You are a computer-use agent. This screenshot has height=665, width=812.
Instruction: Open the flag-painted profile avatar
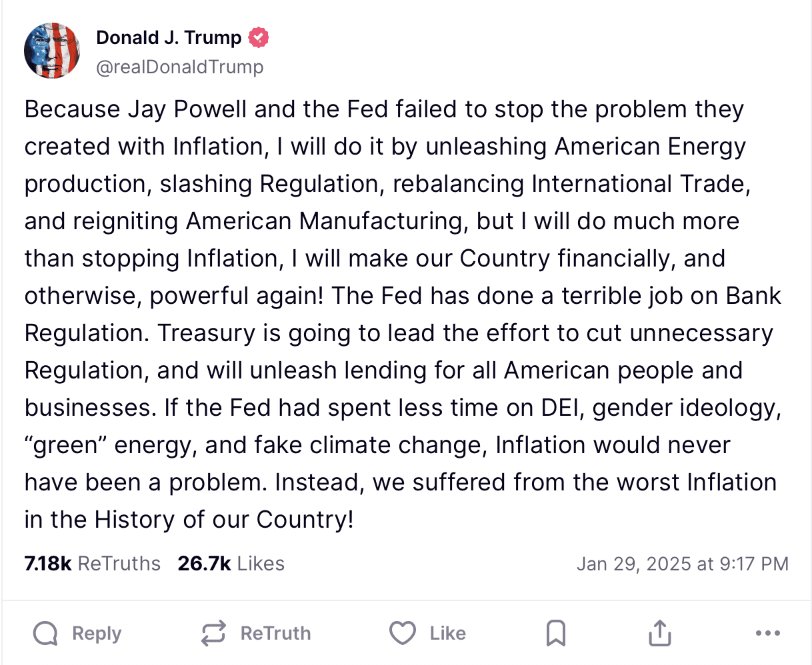52,51
